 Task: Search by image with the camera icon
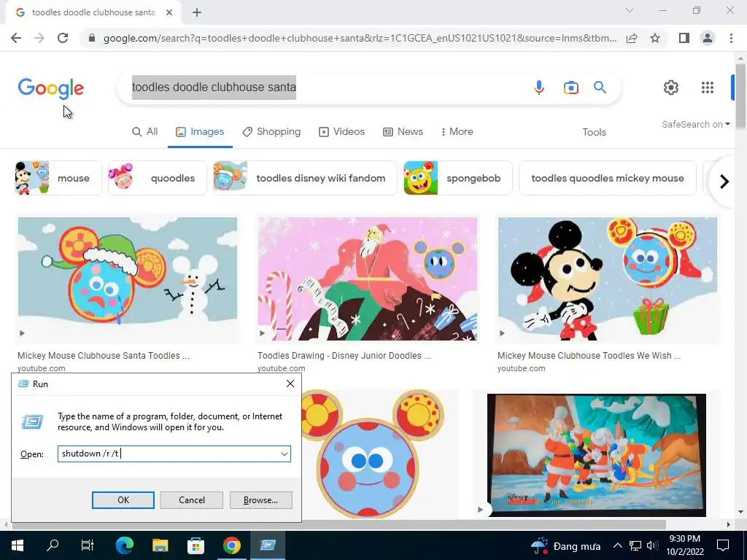coord(570,87)
